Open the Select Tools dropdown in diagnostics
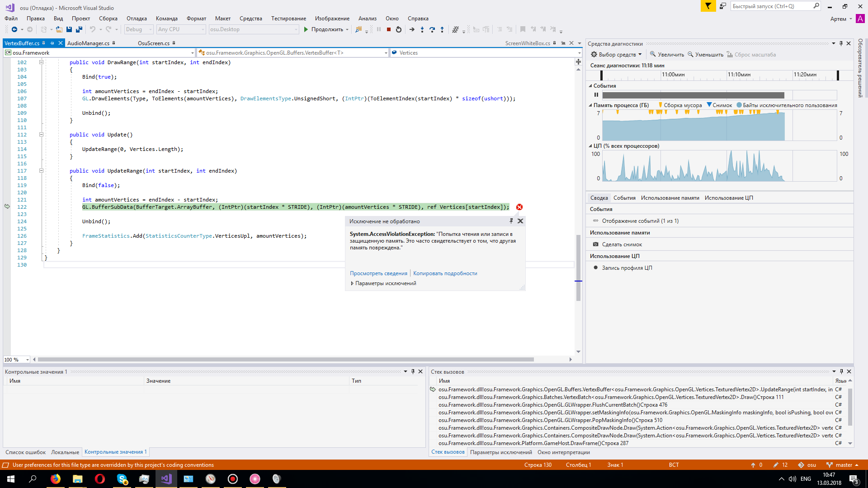Viewport: 868px width, 488px height. (616, 55)
